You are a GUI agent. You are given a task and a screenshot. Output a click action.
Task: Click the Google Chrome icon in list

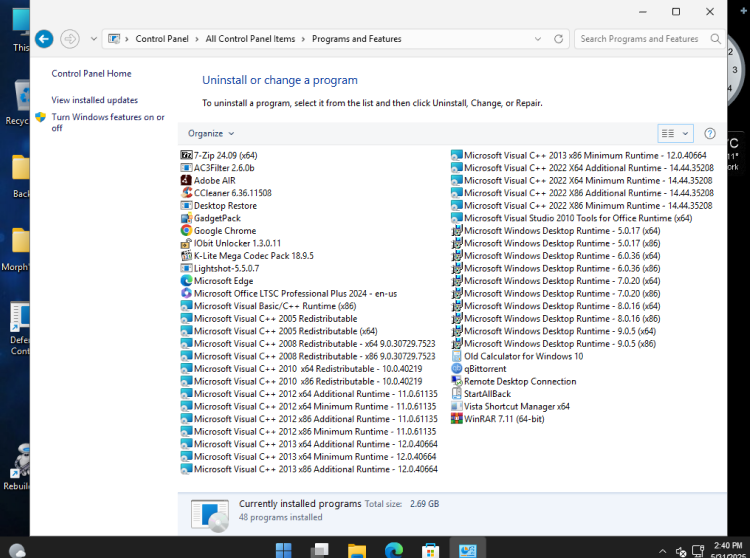click(x=186, y=230)
